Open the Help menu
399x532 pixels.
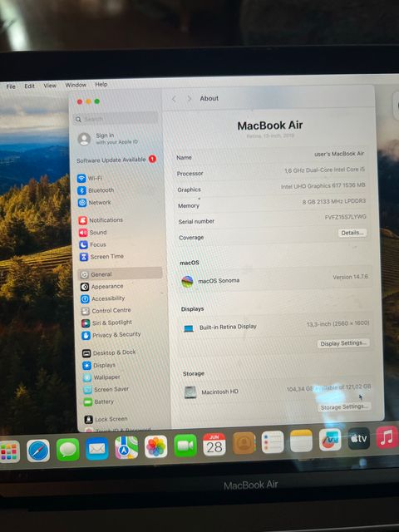tap(101, 84)
